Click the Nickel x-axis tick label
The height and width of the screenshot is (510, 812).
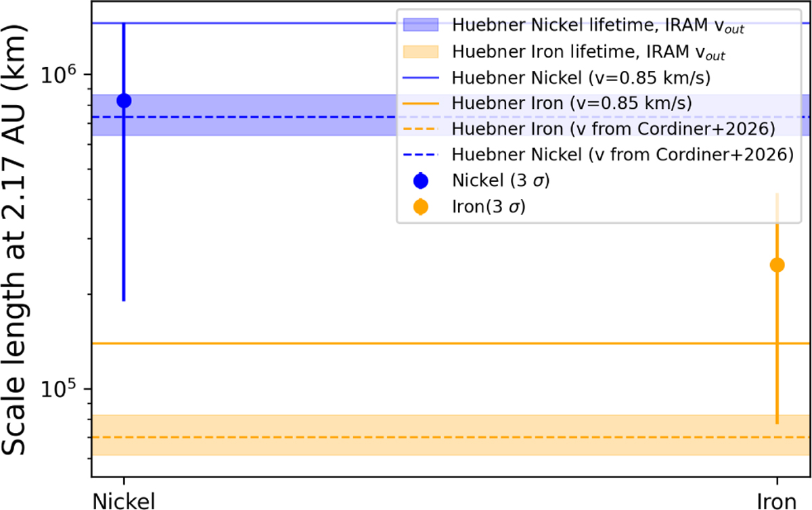[124, 500]
